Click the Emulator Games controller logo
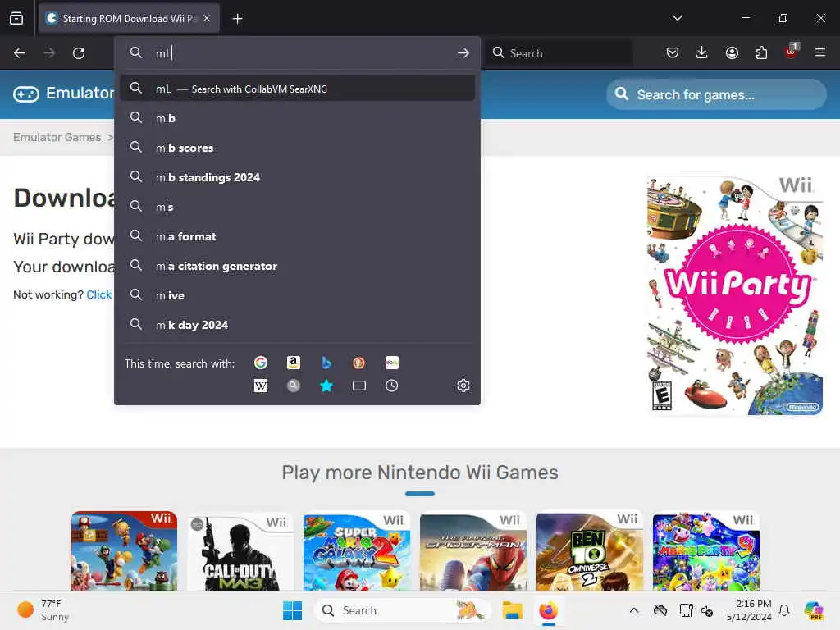840x630 pixels. [25, 94]
